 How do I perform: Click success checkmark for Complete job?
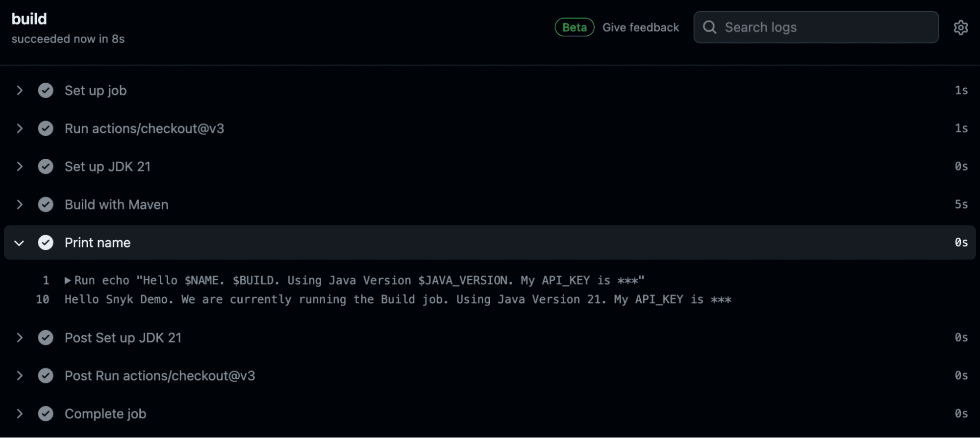coord(46,414)
